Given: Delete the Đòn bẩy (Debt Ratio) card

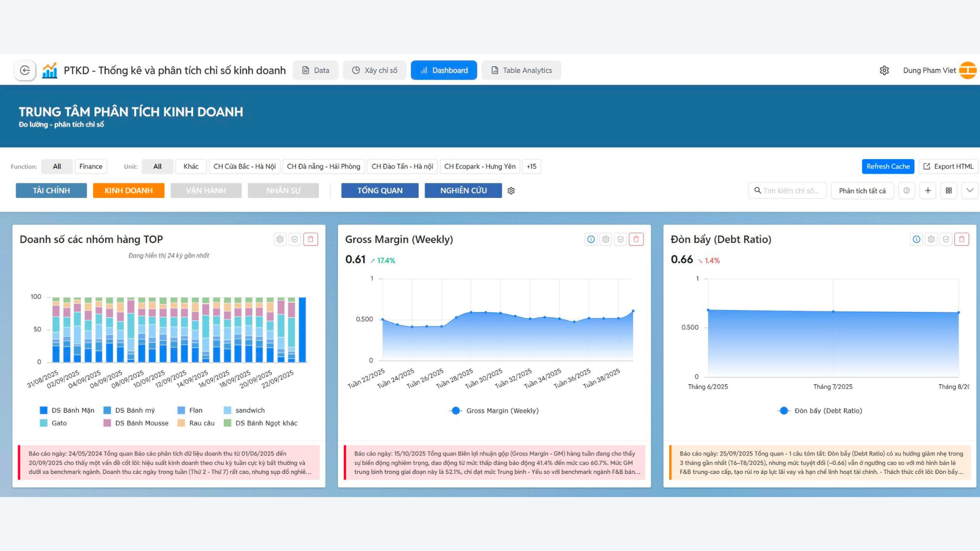Looking at the screenshot, I should [x=962, y=239].
